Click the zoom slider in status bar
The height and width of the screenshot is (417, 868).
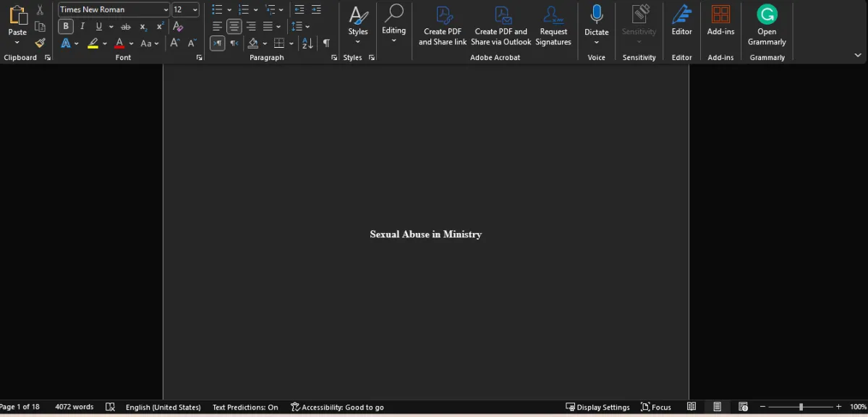(x=801, y=408)
